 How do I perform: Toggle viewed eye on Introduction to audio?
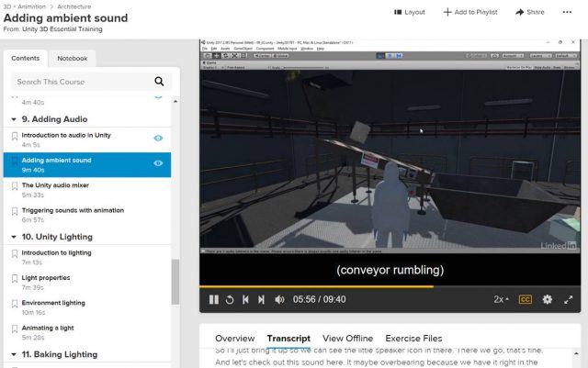click(x=158, y=138)
